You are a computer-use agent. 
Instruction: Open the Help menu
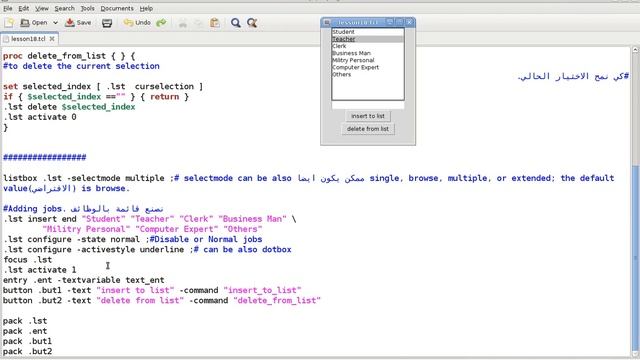[146, 8]
